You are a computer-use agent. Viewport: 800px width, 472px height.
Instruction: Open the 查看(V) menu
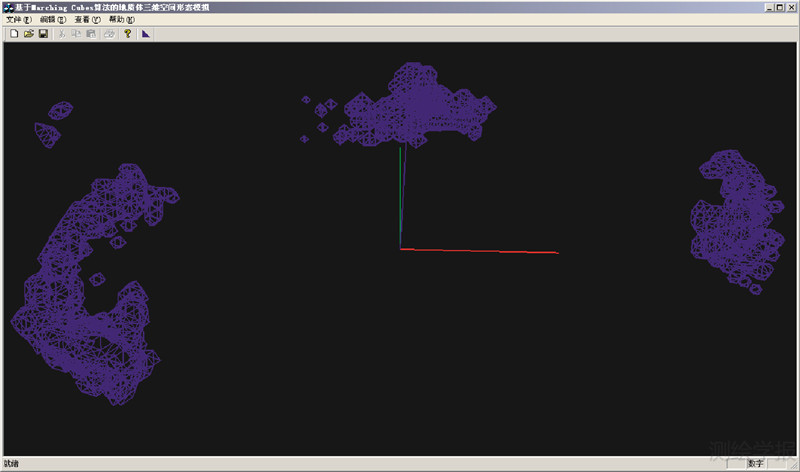(x=87, y=20)
